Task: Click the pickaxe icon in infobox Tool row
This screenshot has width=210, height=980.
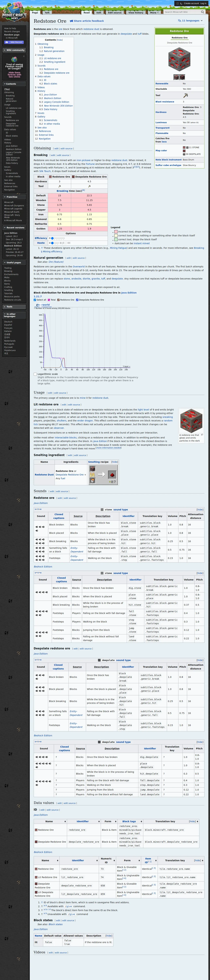Action: point(186,96)
